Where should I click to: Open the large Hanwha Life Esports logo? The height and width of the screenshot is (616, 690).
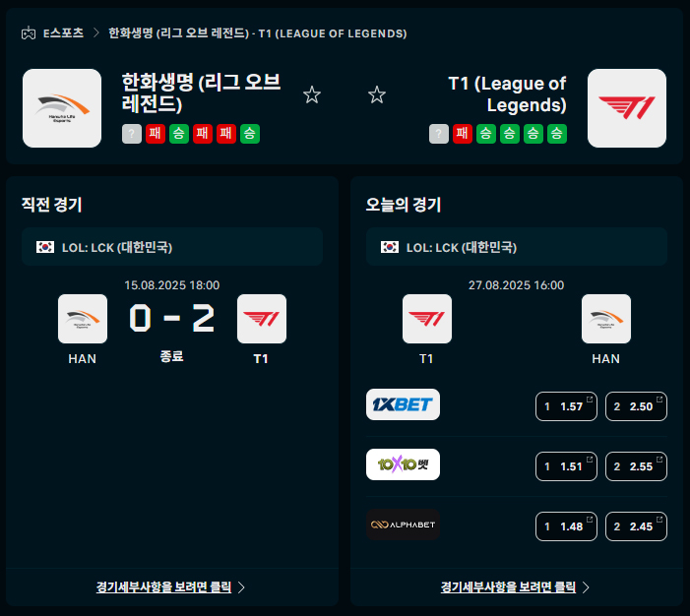(x=62, y=108)
